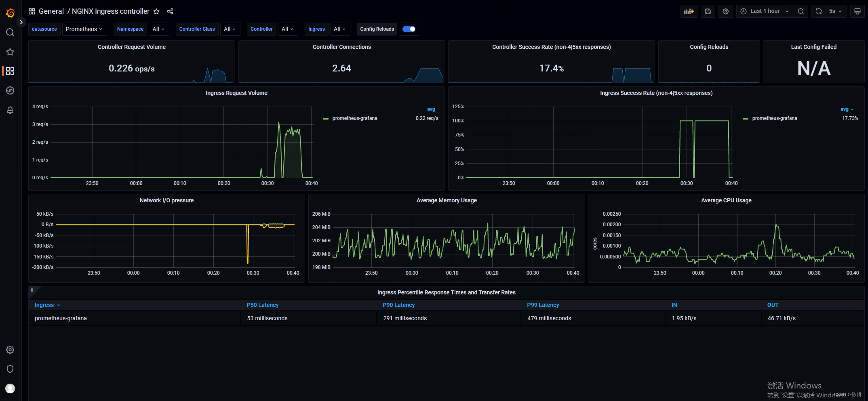868x401 pixels.
Task: Toggle prometheus-grafana series in Request Volume legend
Action: coord(355,118)
